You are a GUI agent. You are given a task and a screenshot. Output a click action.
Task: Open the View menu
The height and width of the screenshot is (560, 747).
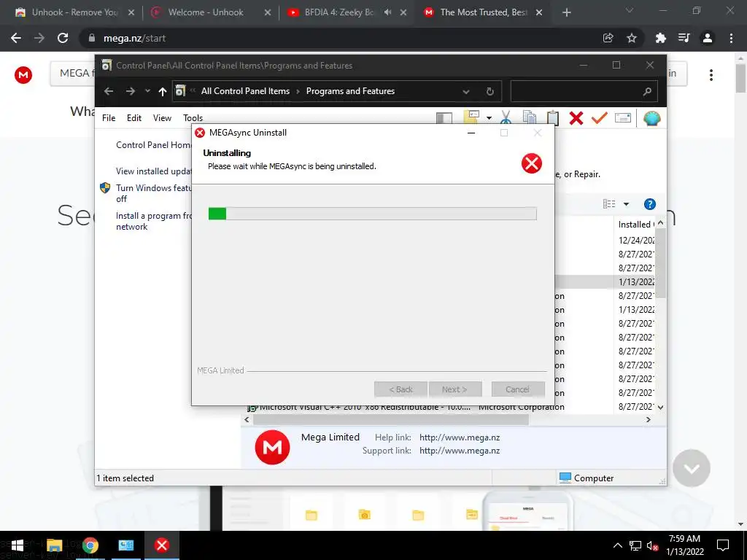click(162, 118)
